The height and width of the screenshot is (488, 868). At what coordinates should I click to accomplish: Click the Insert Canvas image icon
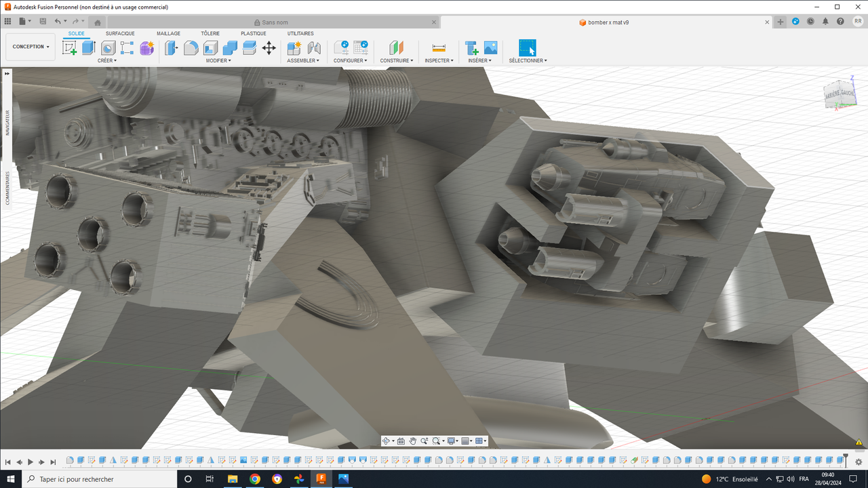point(490,47)
